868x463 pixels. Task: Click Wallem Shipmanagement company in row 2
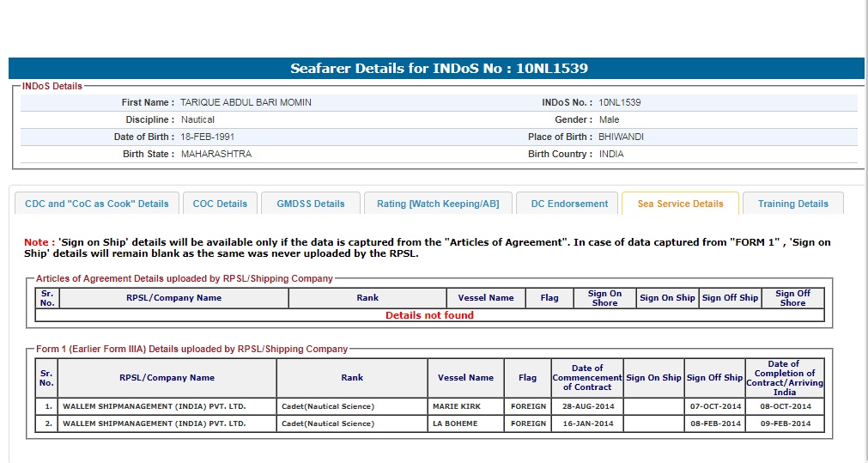(155, 423)
